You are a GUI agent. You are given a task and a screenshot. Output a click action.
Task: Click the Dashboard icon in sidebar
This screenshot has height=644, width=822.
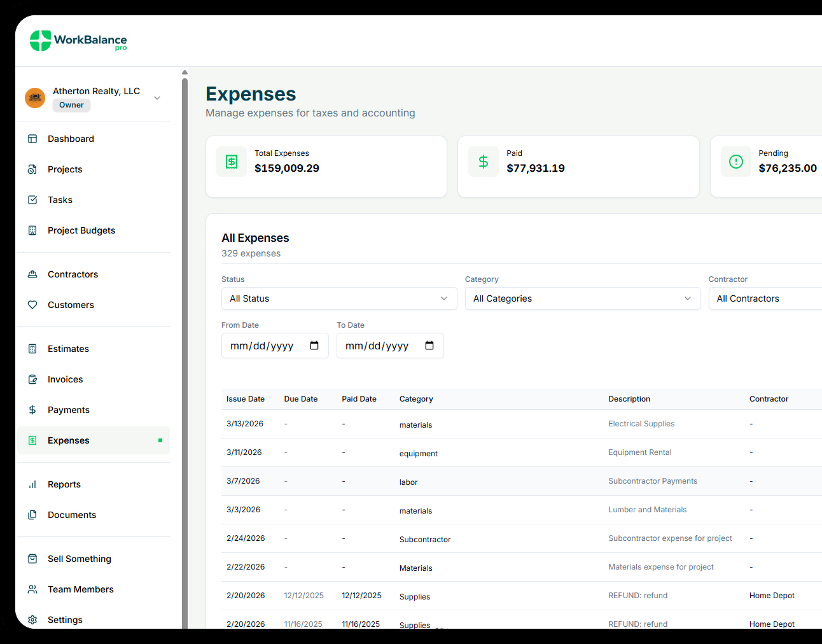(x=32, y=139)
